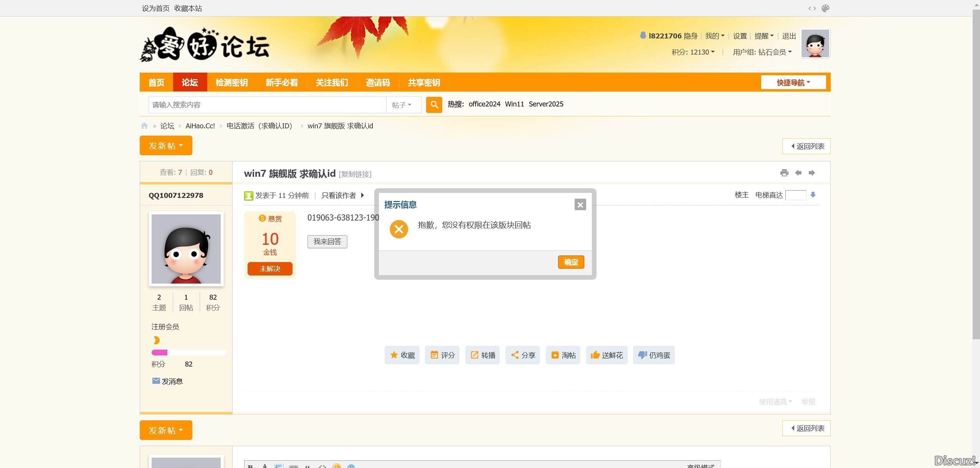Click the 电梯直达 floor number field
980x468 pixels.
(x=796, y=195)
